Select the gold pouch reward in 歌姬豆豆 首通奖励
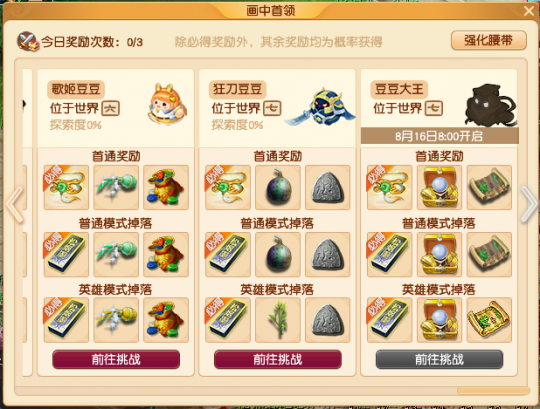Viewport: 540px width, 409px height. click(166, 187)
